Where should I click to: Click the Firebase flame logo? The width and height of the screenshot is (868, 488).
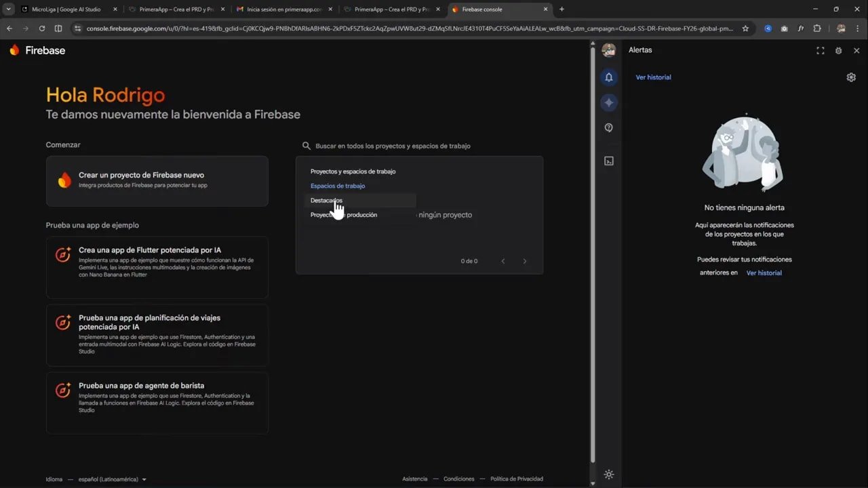[x=15, y=50]
